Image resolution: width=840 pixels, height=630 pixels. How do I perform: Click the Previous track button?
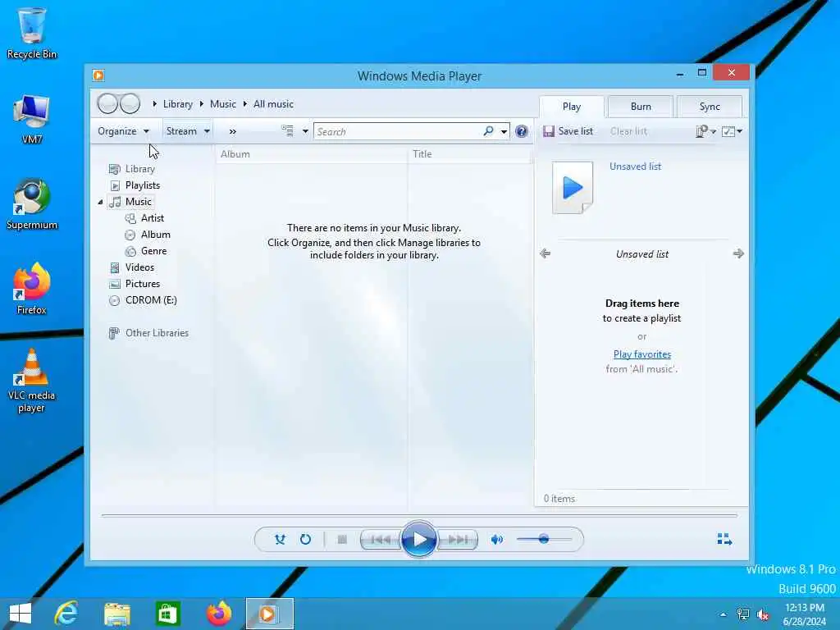tap(381, 540)
